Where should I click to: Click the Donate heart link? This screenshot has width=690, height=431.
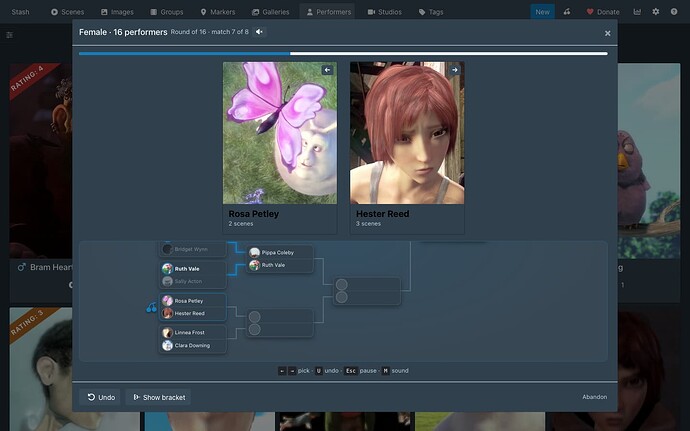pos(603,12)
